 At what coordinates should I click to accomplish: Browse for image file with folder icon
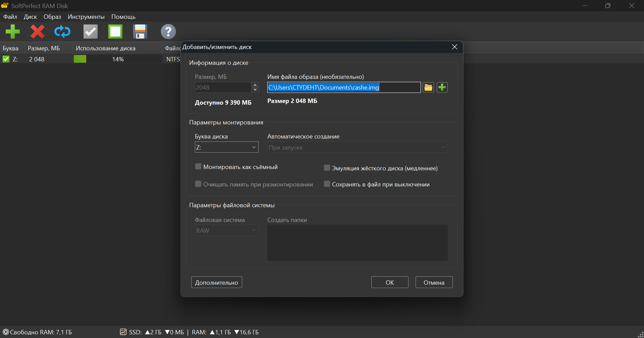[x=428, y=88]
